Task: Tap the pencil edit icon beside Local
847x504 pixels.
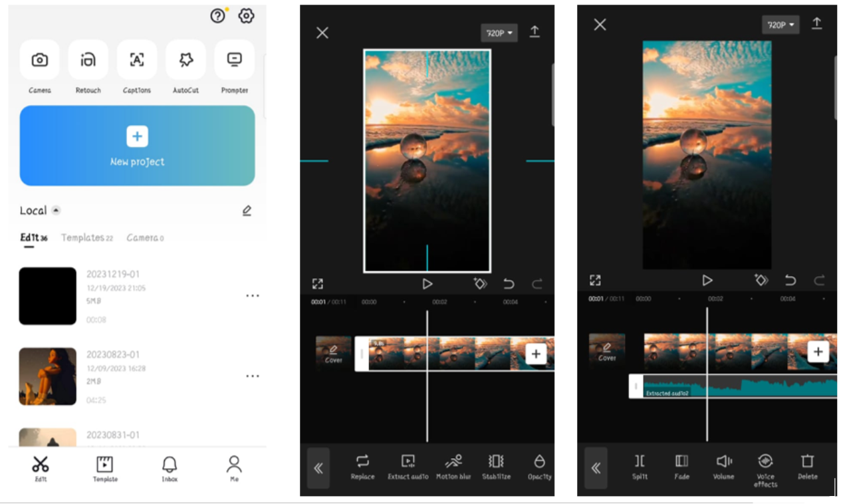Action: (247, 211)
